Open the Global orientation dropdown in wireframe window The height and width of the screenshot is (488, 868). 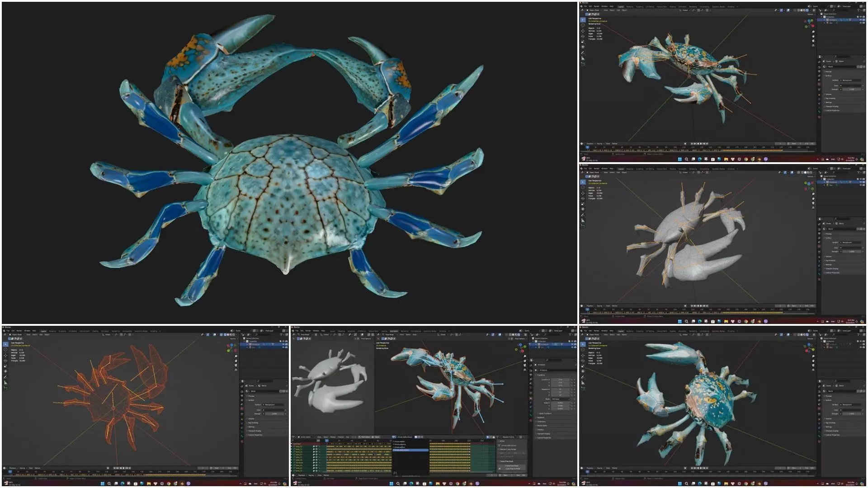[x=108, y=335]
